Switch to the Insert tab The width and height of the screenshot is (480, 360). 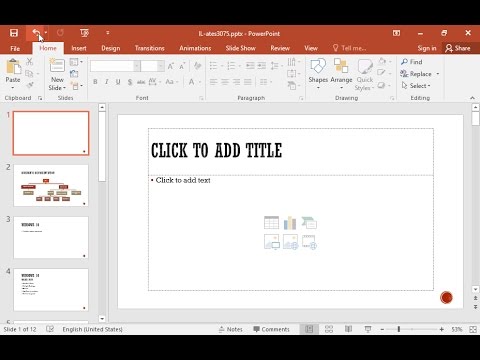coord(79,48)
